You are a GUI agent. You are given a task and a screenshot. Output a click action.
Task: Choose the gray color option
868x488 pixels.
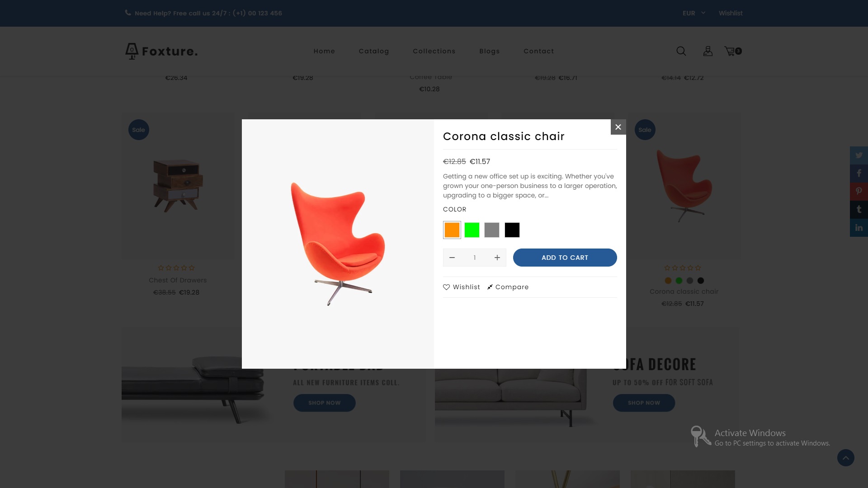[x=492, y=230]
